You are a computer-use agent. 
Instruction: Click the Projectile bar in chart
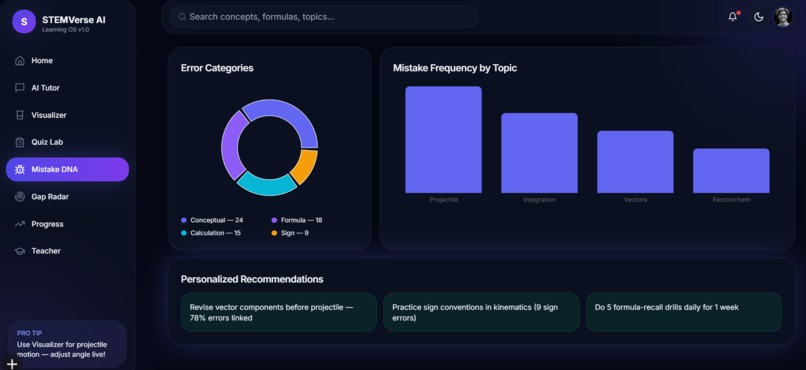coord(443,140)
